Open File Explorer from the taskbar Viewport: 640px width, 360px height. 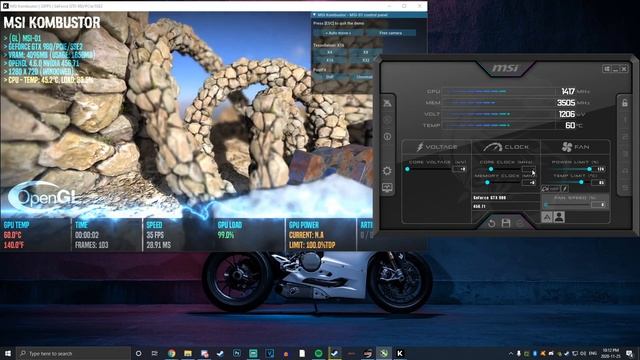(188, 353)
